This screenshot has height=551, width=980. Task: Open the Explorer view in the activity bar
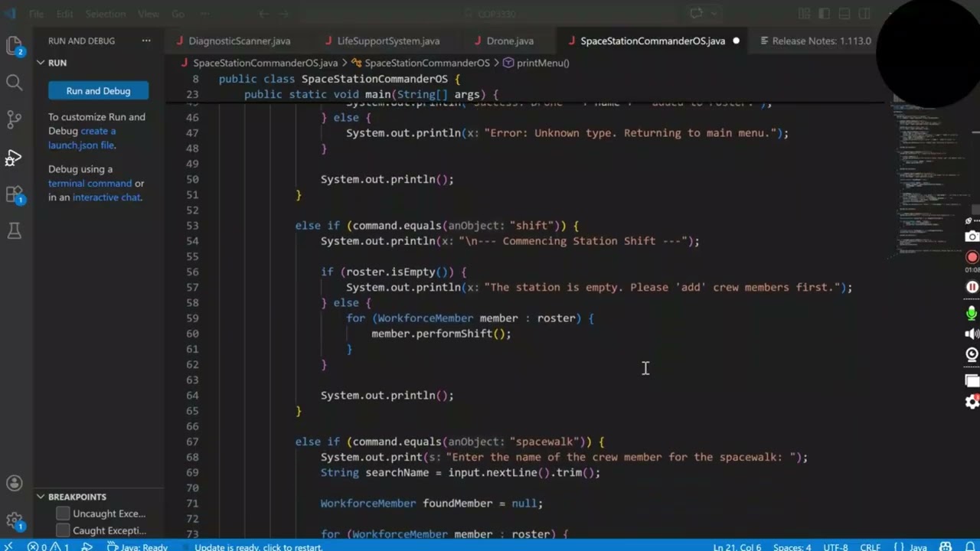[x=14, y=46]
